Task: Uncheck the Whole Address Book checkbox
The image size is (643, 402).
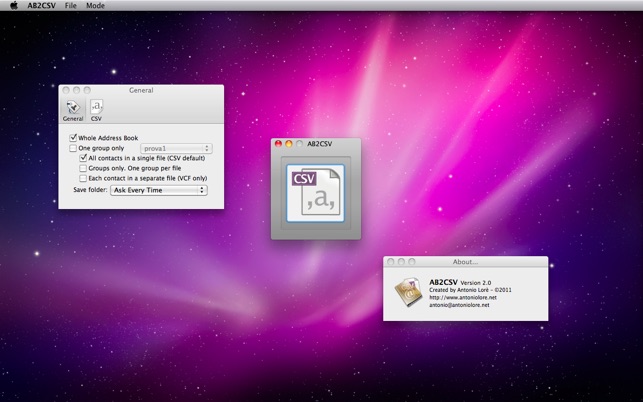Action: [73, 137]
